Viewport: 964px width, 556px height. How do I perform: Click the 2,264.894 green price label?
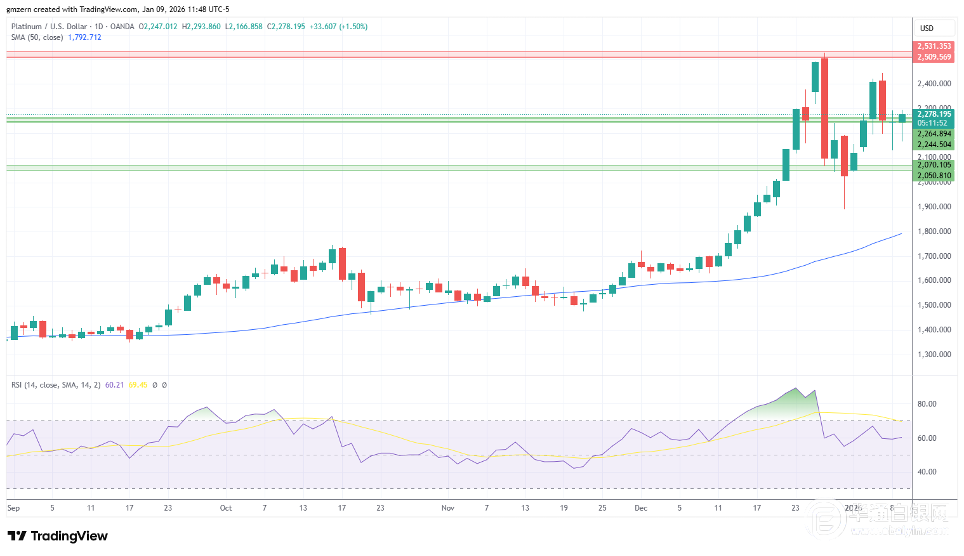(x=932, y=133)
